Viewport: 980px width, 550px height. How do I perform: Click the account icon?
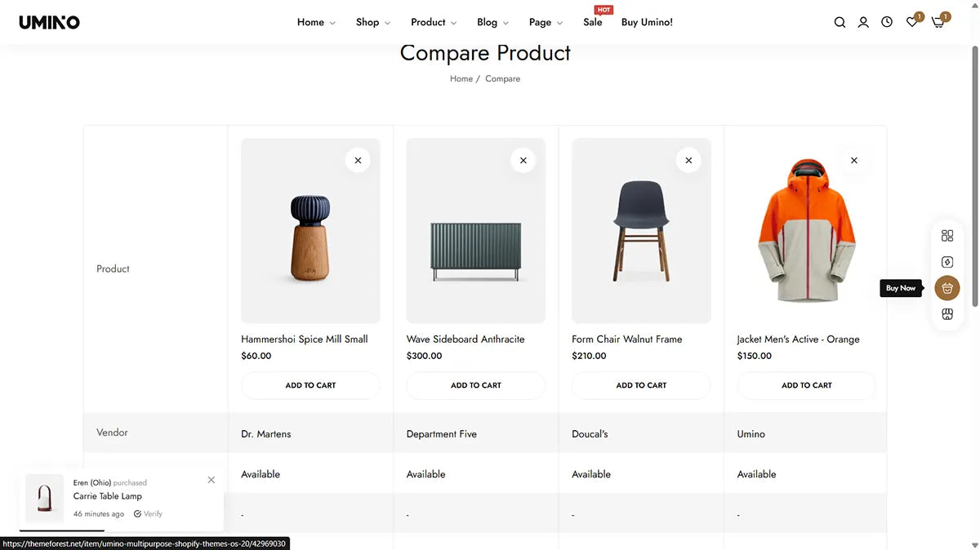click(863, 22)
